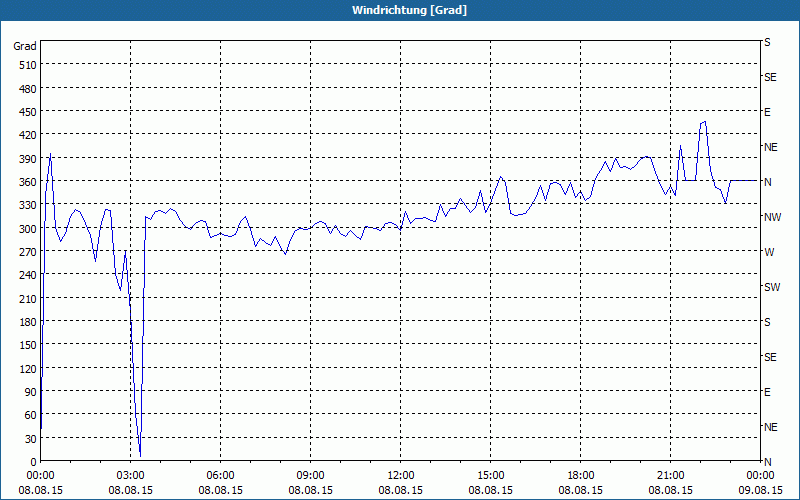Select the SW compass label
The width and height of the screenshot is (800, 500).
coord(772,287)
